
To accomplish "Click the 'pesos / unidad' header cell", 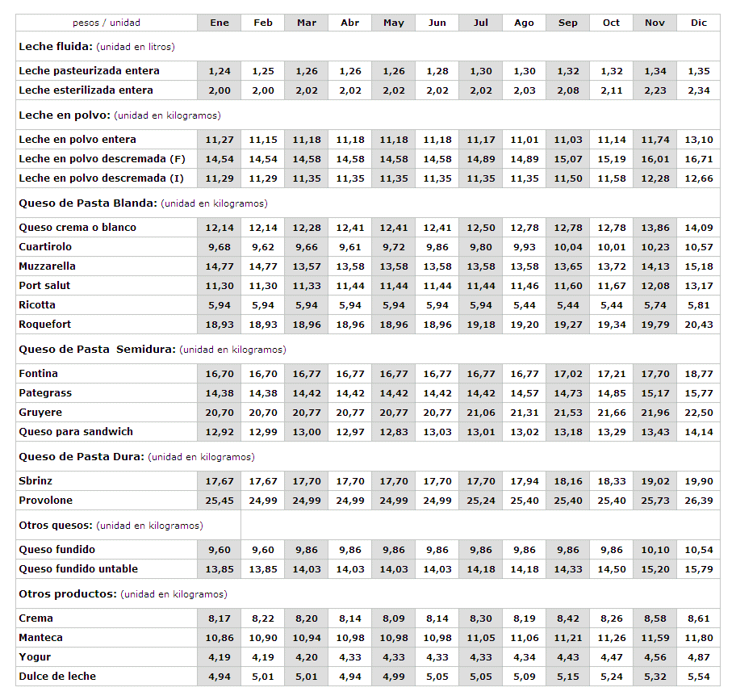I will pyautogui.click(x=107, y=23).
